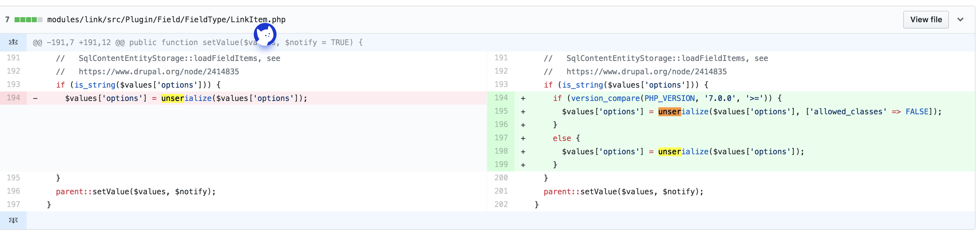Collapse the LinkItem.php diff using the chevron
This screenshot has width=980, height=240.
[960, 20]
